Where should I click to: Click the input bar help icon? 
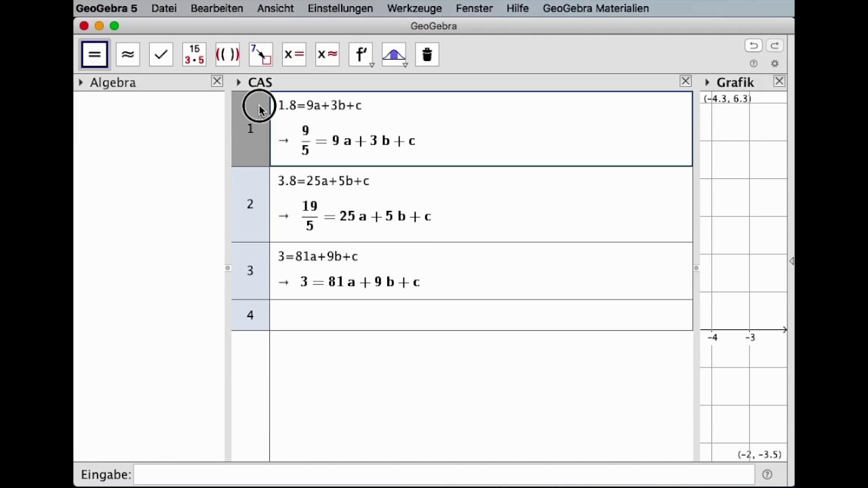767,474
